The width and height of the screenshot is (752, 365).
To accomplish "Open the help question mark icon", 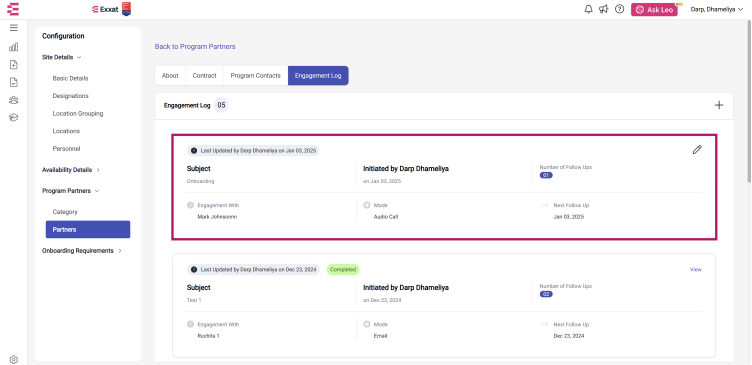I will 619,9.
